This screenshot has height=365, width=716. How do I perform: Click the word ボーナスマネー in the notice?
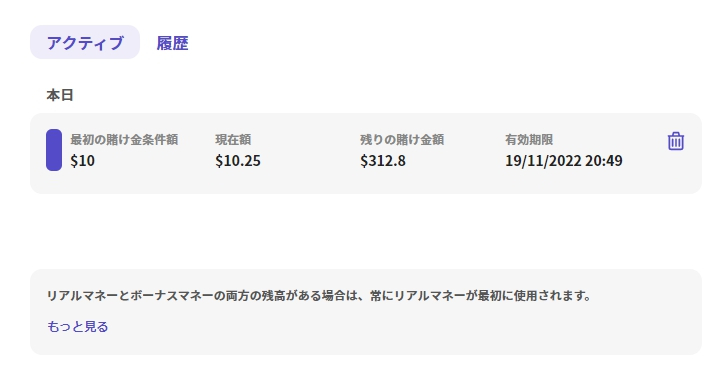point(172,296)
